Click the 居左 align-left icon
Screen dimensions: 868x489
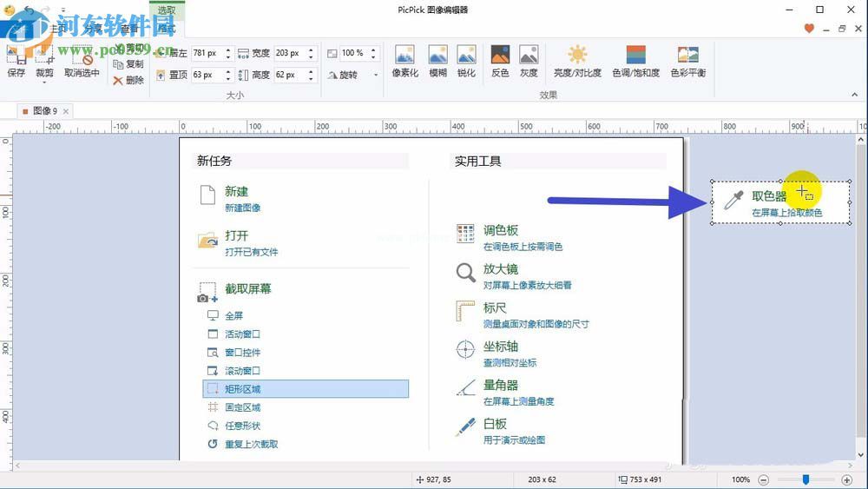(161, 53)
